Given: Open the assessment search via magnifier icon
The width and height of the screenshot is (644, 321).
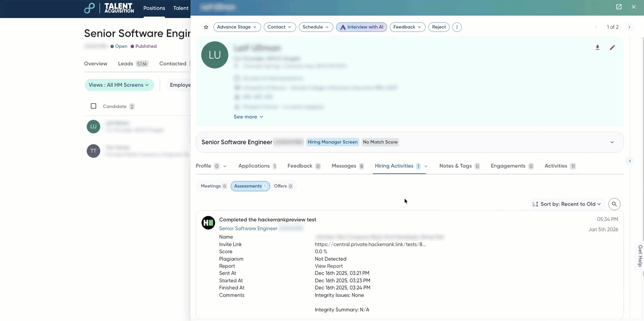Looking at the screenshot, I should click(x=614, y=204).
